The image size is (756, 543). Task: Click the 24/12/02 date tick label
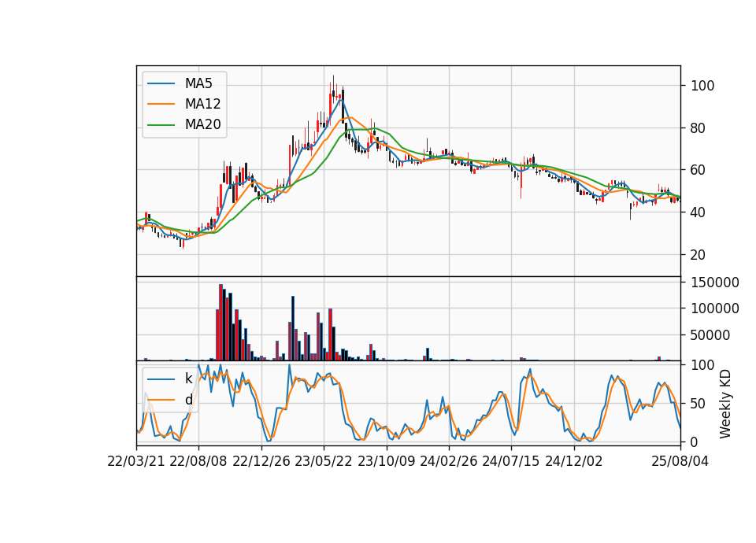tap(574, 461)
